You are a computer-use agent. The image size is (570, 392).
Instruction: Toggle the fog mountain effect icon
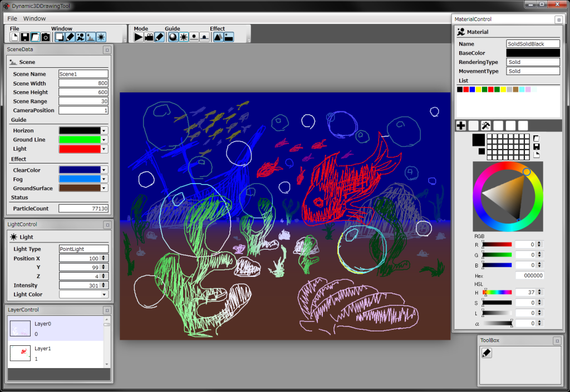click(x=218, y=37)
